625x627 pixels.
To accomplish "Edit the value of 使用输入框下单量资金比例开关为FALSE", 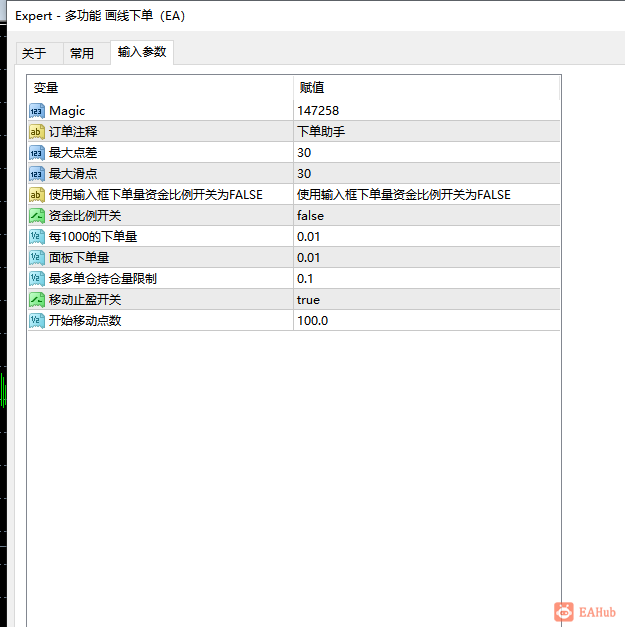I will pos(426,195).
